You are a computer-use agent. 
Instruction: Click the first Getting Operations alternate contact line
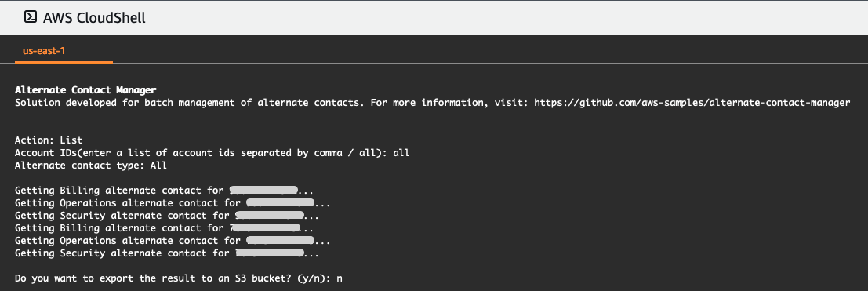click(173, 203)
